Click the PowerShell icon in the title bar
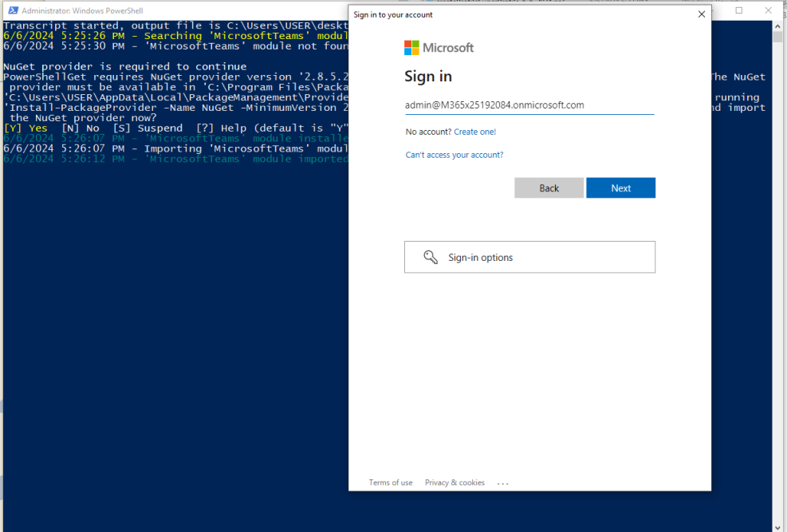 (x=13, y=10)
